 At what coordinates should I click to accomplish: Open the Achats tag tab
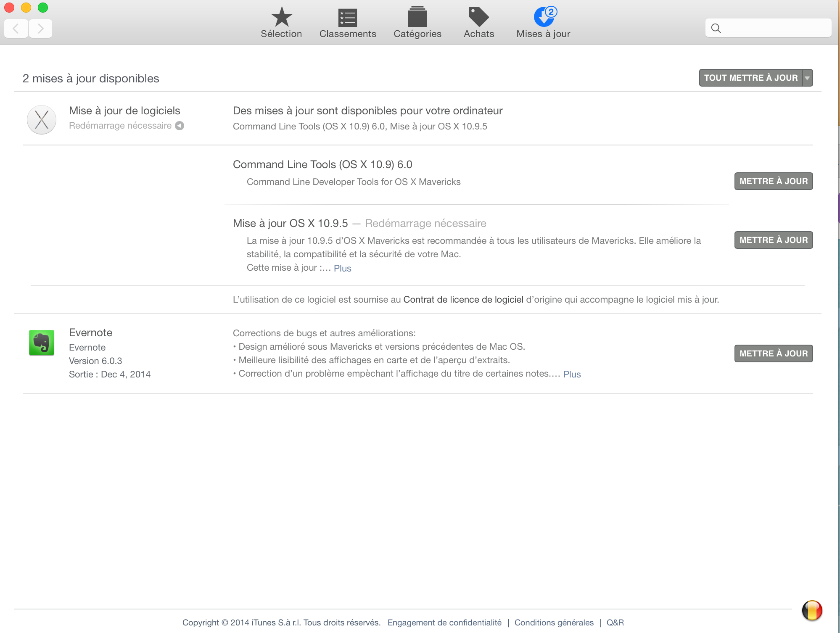479,22
